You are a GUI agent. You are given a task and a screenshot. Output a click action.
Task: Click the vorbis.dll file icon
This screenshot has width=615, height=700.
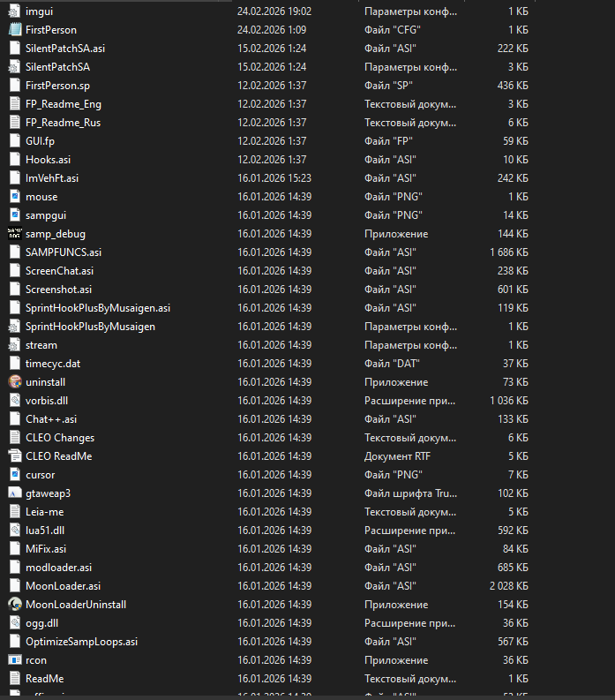click(x=14, y=401)
